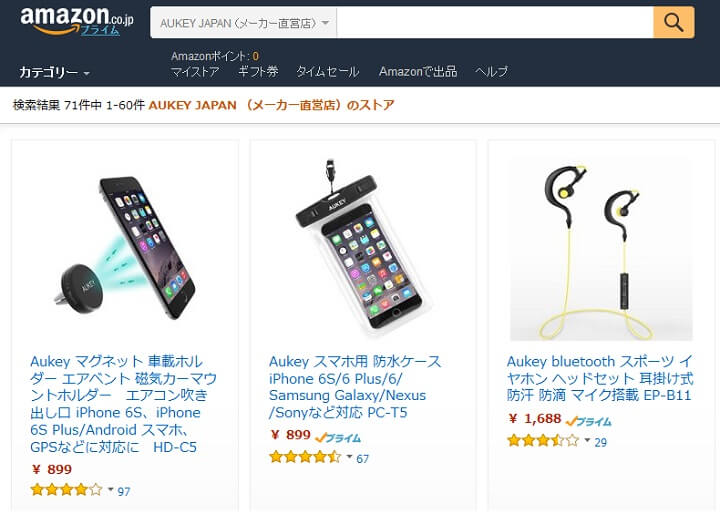
Task: Open the AUKEY JAPAN search category dropdown
Action: click(244, 23)
